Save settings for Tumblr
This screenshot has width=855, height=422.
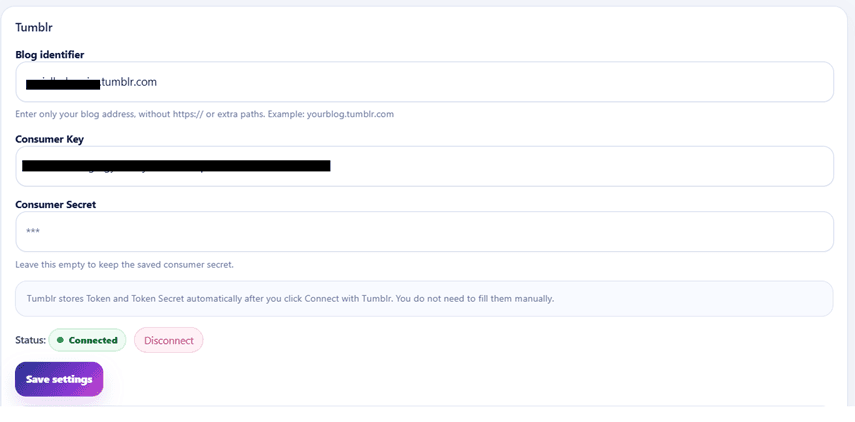tap(59, 379)
